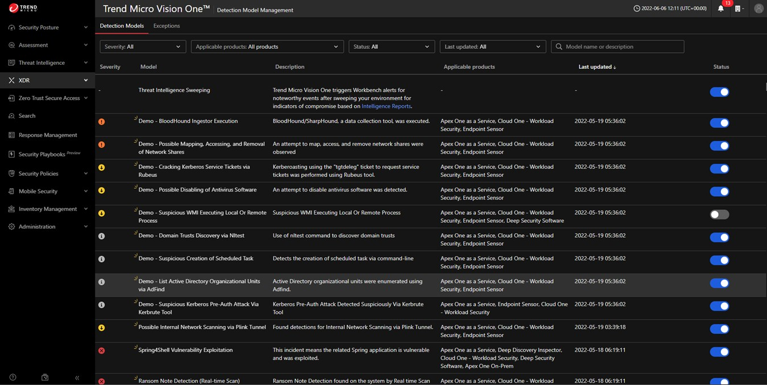
Task: Focus the Model name or description search field
Action: click(617, 46)
